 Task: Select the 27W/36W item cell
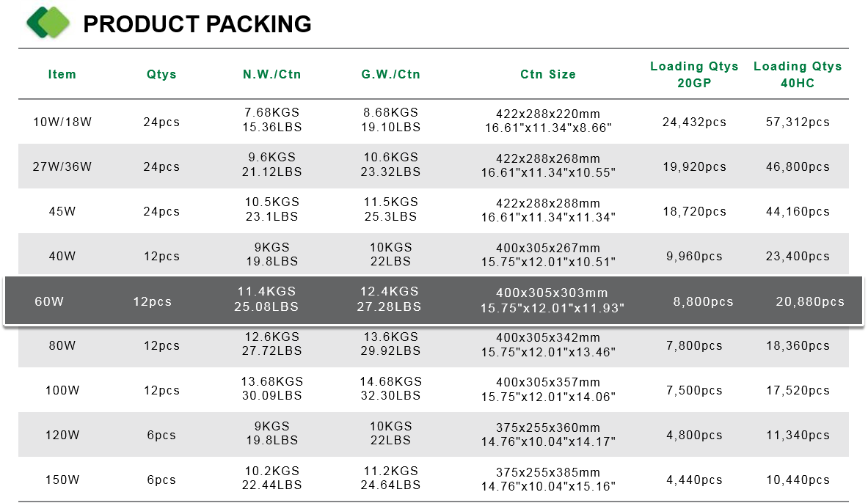[x=62, y=166]
